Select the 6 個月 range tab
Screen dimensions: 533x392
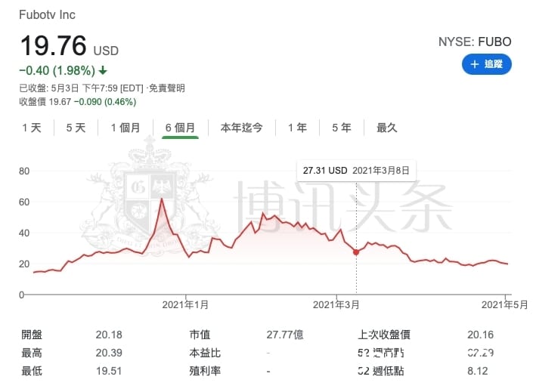tap(180, 128)
